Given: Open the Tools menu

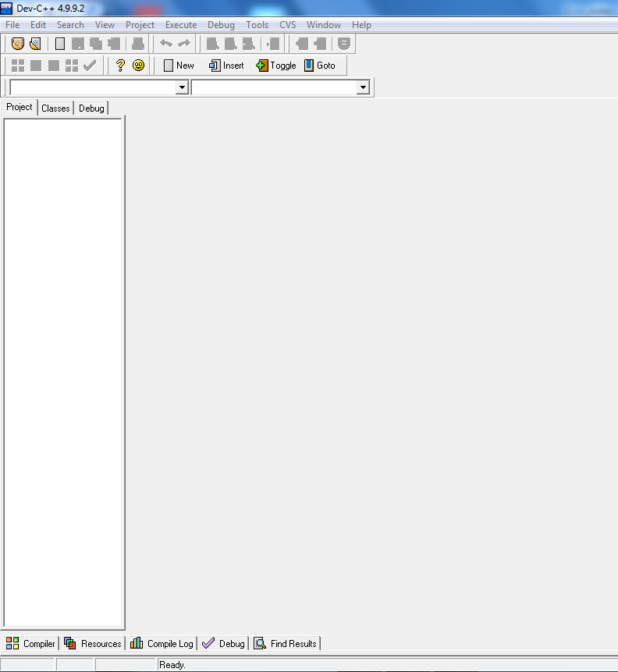Looking at the screenshot, I should pos(257,25).
